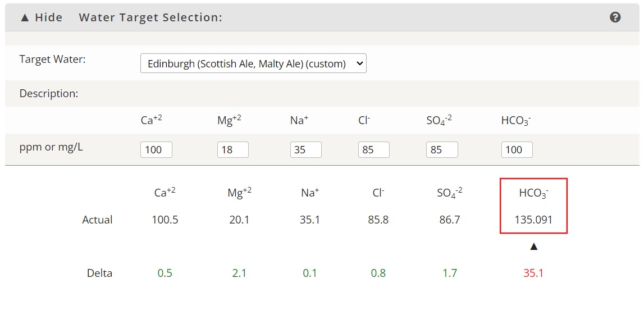Click the green Cl- delta value 0.8
The image size is (644, 310).
tap(378, 273)
